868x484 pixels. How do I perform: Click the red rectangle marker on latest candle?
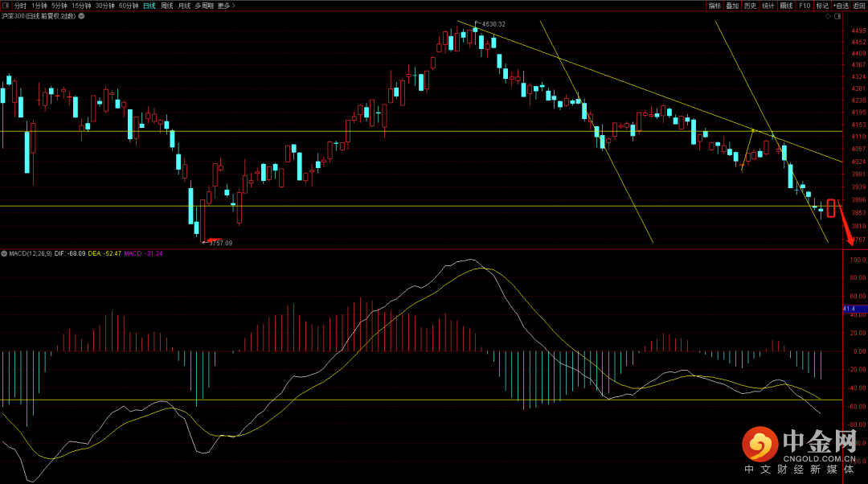point(831,208)
